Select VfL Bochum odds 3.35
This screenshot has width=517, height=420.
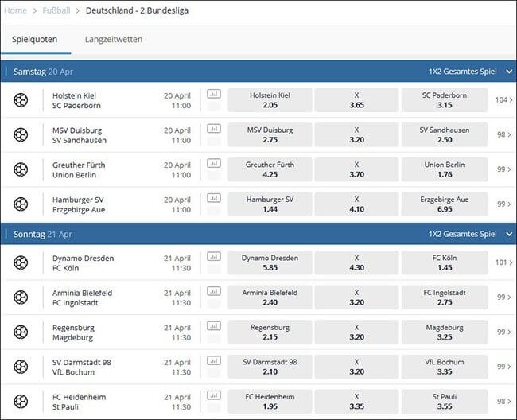click(445, 367)
